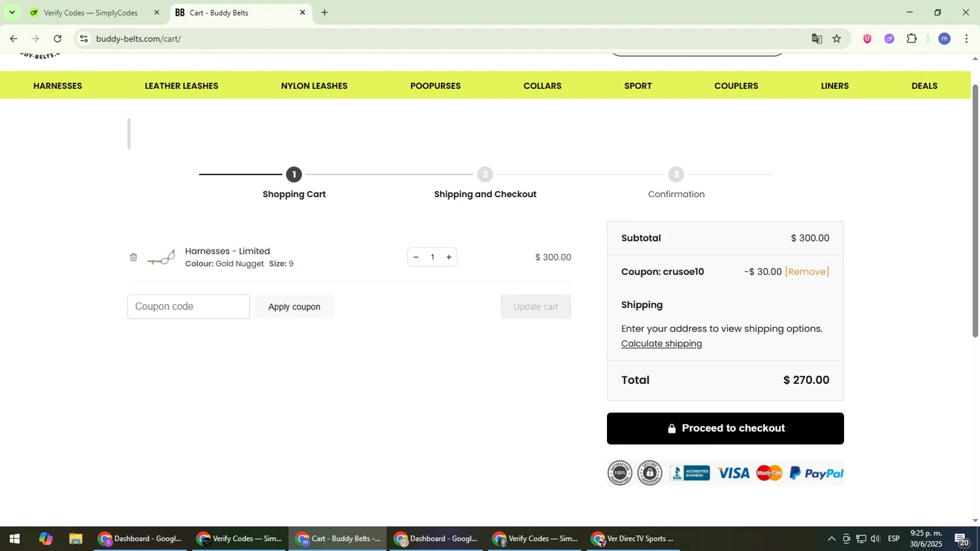
Task: Open the HARNESSES menu
Action: [x=57, y=86]
